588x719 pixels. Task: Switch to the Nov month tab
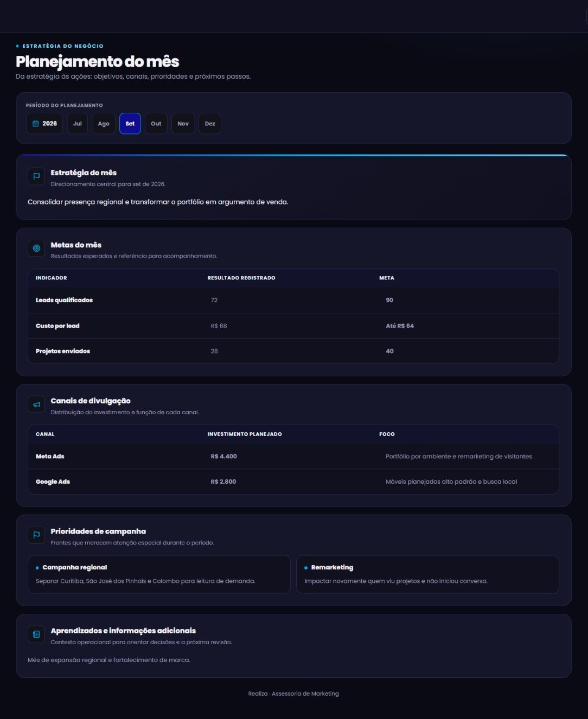(183, 124)
